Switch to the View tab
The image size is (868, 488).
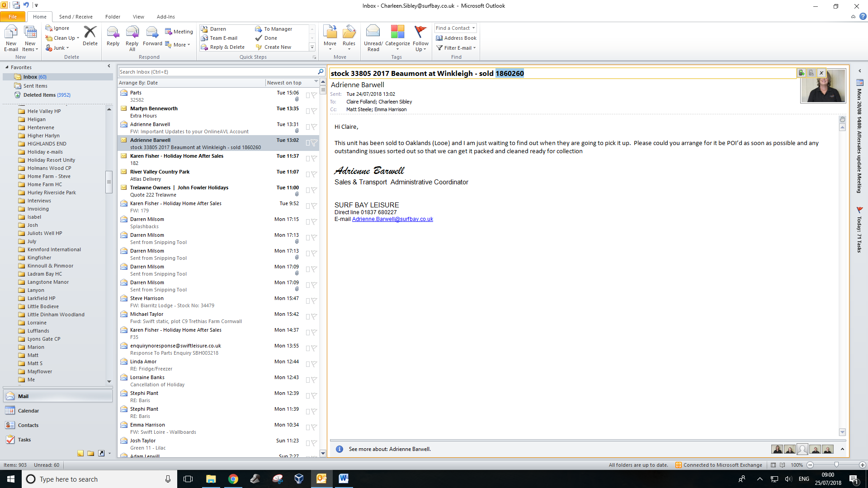[138, 17]
